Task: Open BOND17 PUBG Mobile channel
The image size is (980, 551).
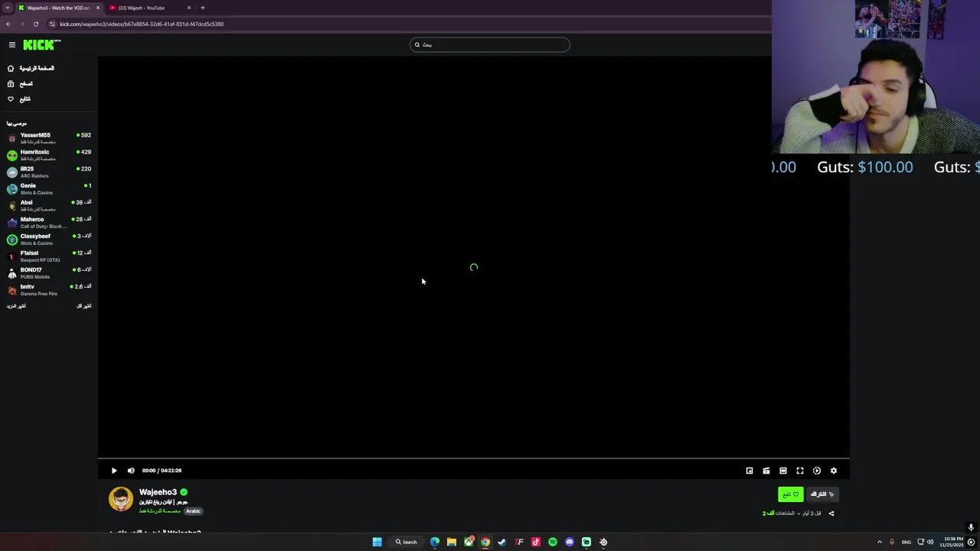Action: click(x=49, y=272)
